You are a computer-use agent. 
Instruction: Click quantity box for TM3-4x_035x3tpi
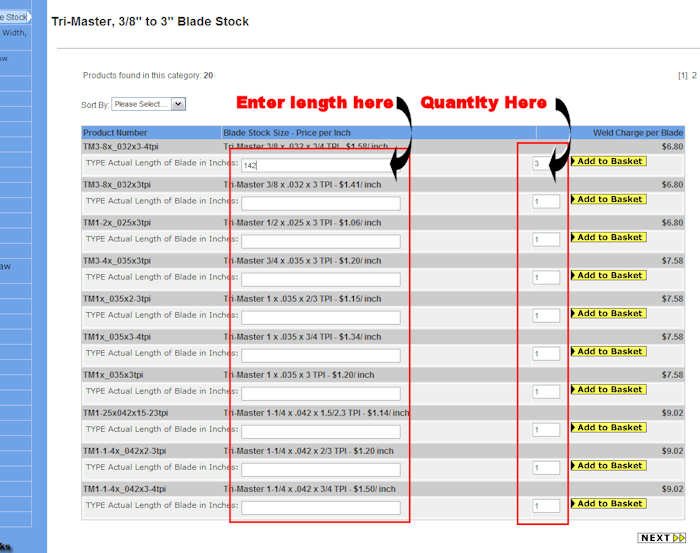[546, 278]
